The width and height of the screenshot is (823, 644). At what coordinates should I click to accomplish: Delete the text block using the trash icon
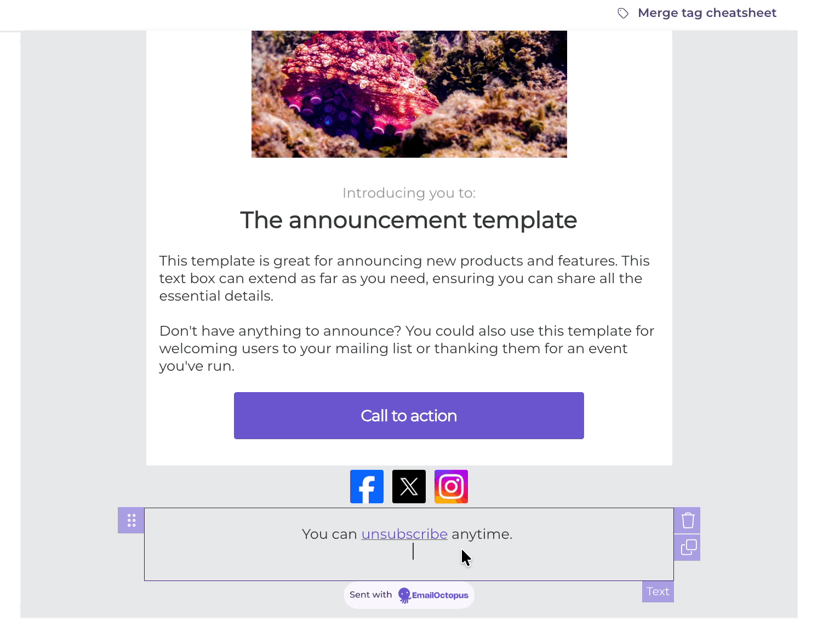tap(688, 520)
